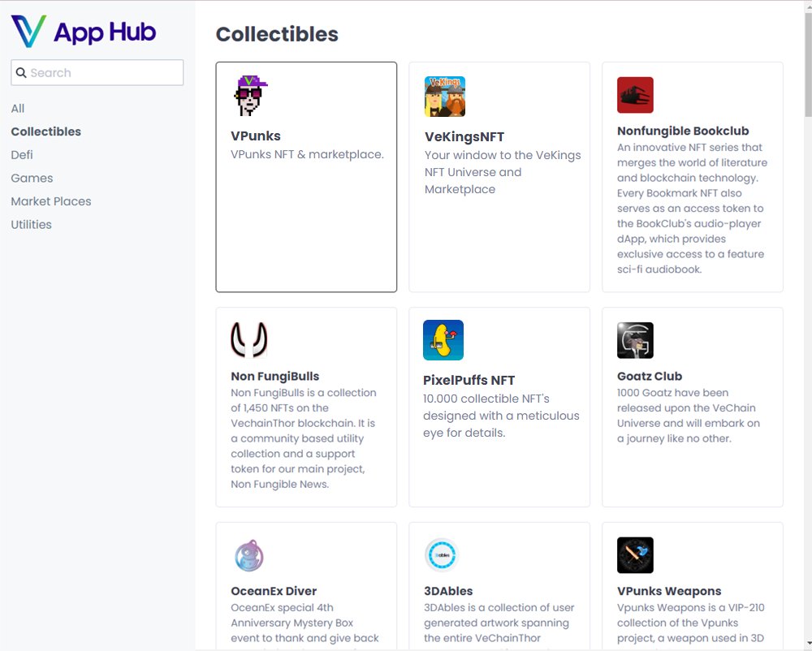The height and width of the screenshot is (651, 812).
Task: Open the VPunks app title
Action: click(x=255, y=136)
